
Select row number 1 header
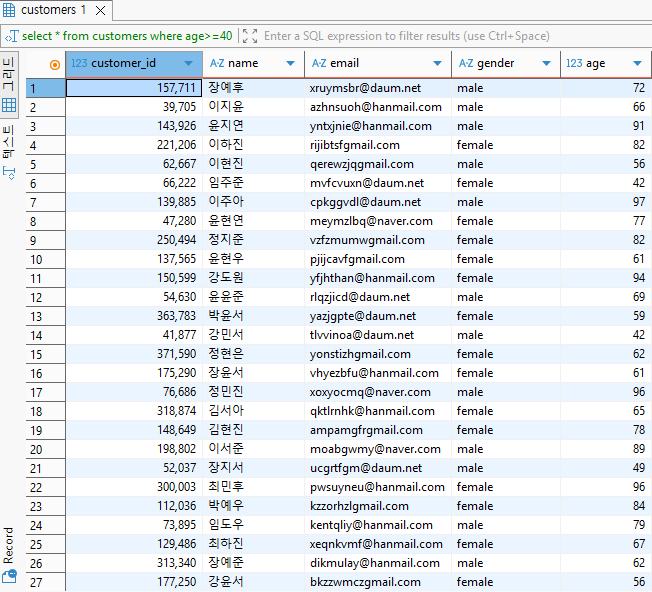(x=45, y=88)
